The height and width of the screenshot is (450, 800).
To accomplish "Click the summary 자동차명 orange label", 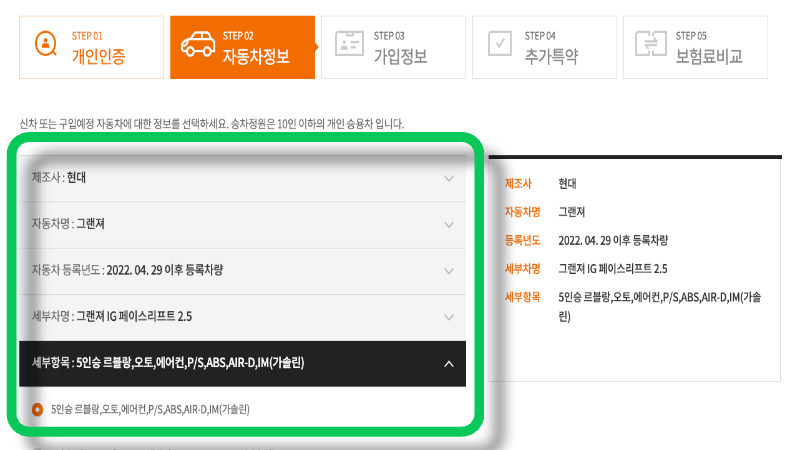I will pyautogui.click(x=522, y=212).
